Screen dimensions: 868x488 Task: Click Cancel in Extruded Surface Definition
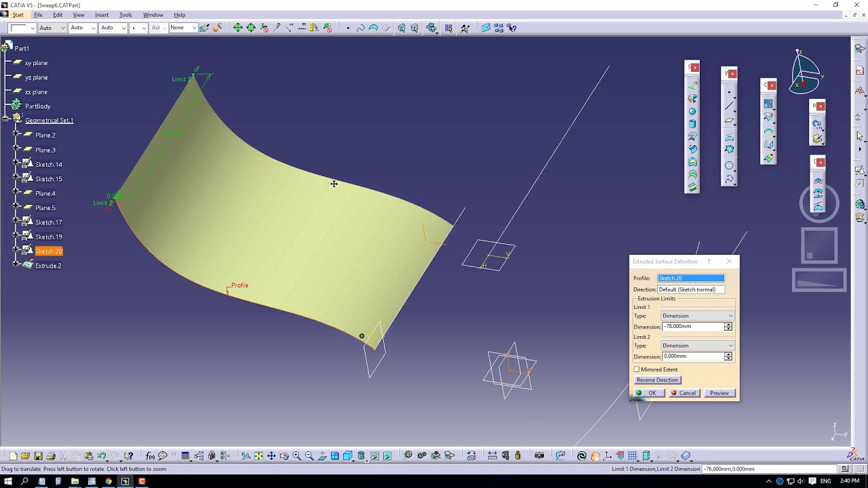[684, 393]
